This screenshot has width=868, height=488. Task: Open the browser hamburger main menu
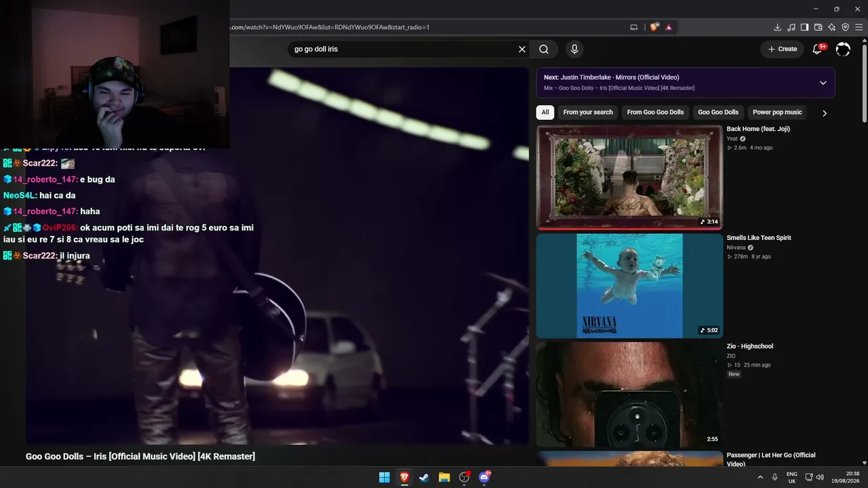pos(859,27)
